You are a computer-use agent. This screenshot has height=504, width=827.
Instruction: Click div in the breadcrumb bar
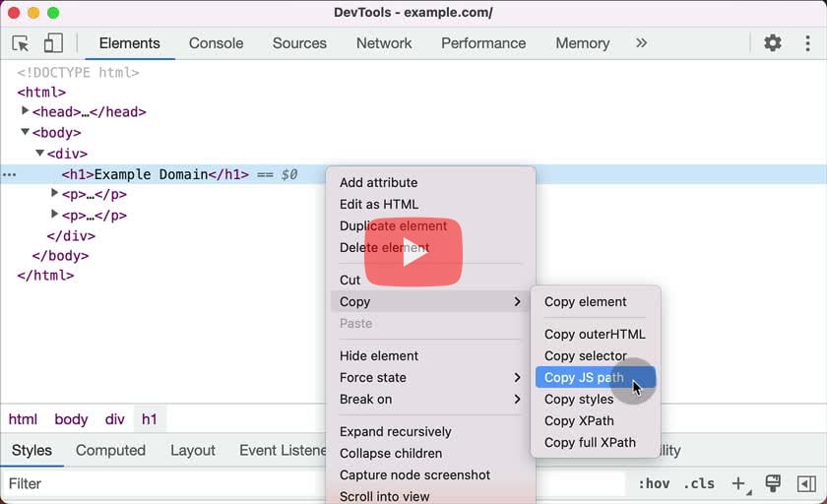coord(114,419)
